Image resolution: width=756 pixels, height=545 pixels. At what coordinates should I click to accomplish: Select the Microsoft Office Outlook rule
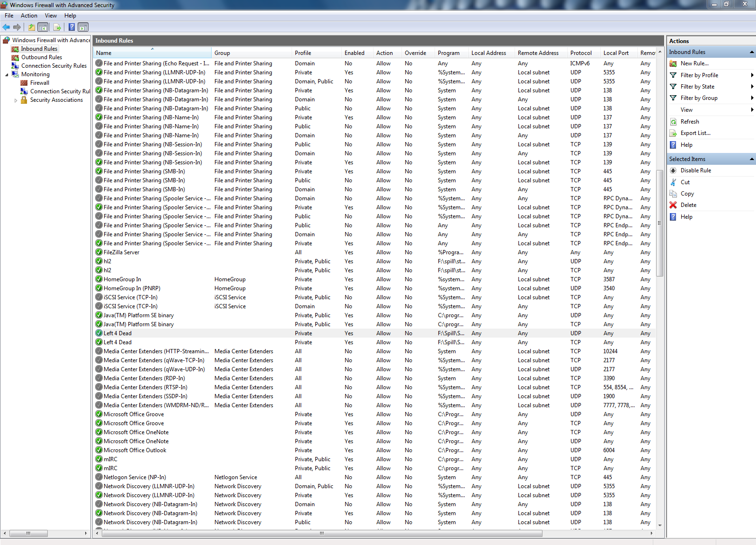(135, 450)
